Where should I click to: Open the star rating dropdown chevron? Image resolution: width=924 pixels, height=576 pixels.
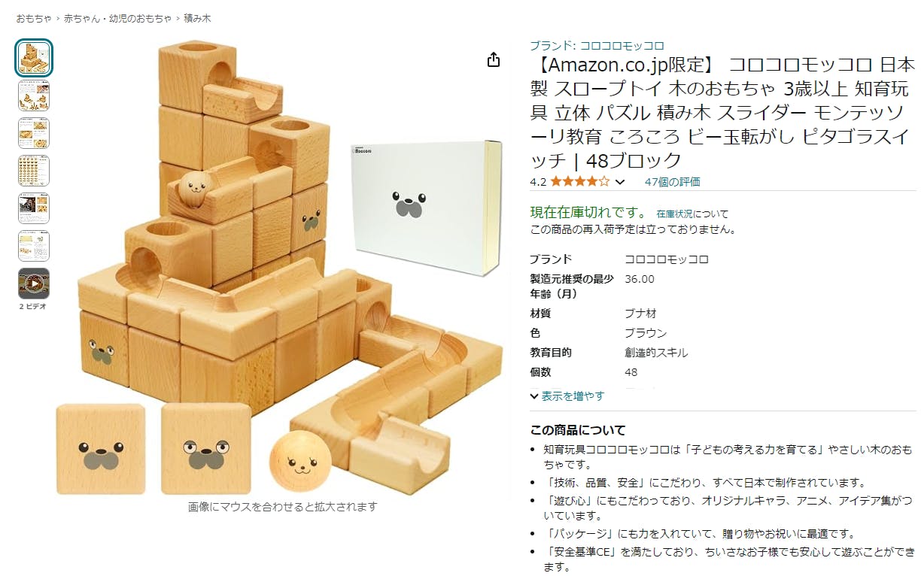(x=620, y=182)
